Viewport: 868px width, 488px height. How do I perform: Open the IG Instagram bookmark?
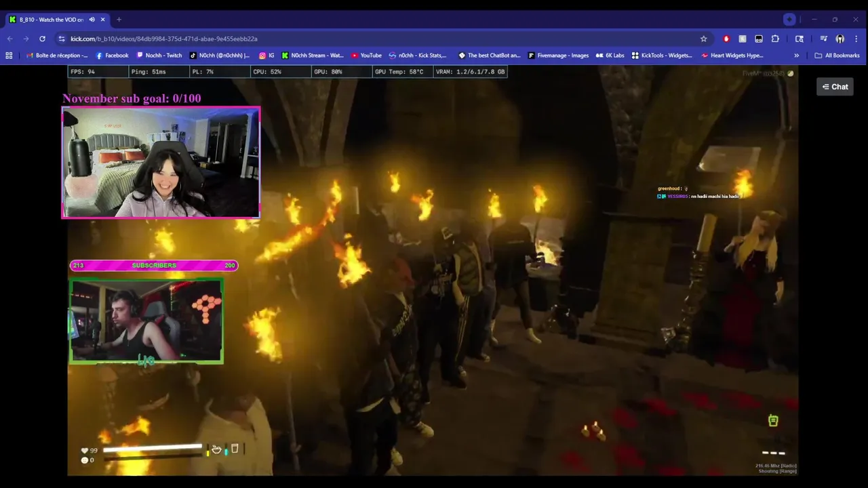point(267,56)
